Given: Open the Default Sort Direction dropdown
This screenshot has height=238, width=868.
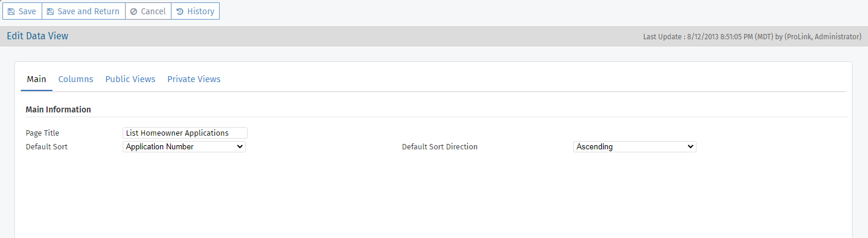Looking at the screenshot, I should coord(635,146).
